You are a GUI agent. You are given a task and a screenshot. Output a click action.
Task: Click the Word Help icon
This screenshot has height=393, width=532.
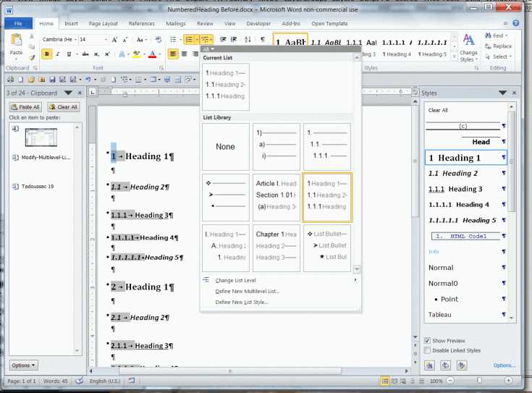coord(515,23)
